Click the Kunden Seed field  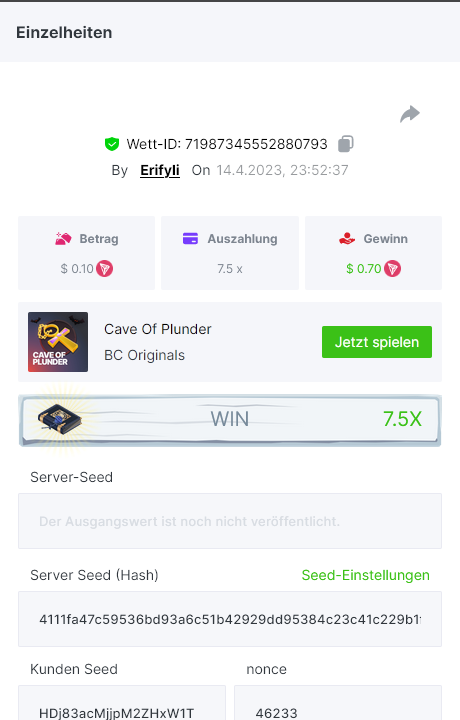click(122, 703)
